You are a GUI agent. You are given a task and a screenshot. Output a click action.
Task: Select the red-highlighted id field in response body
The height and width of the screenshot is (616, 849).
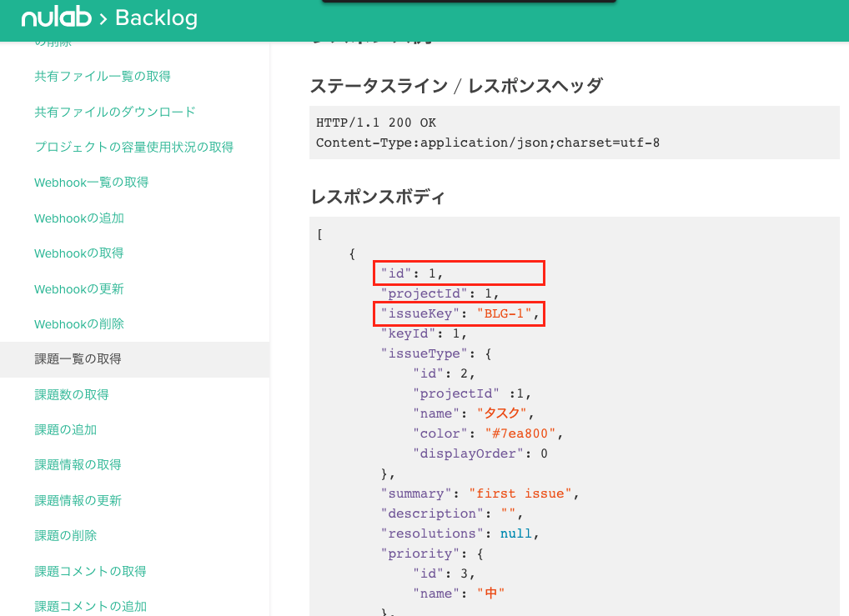(458, 273)
